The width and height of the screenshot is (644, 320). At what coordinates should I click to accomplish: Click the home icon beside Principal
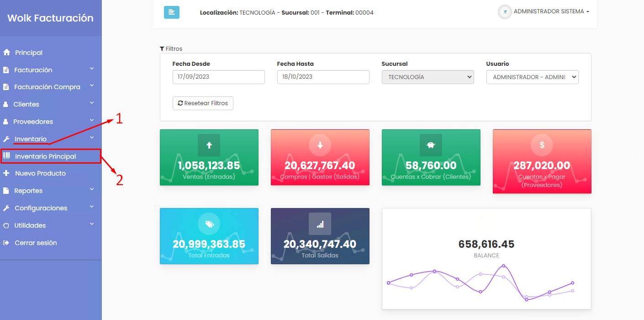click(6, 53)
